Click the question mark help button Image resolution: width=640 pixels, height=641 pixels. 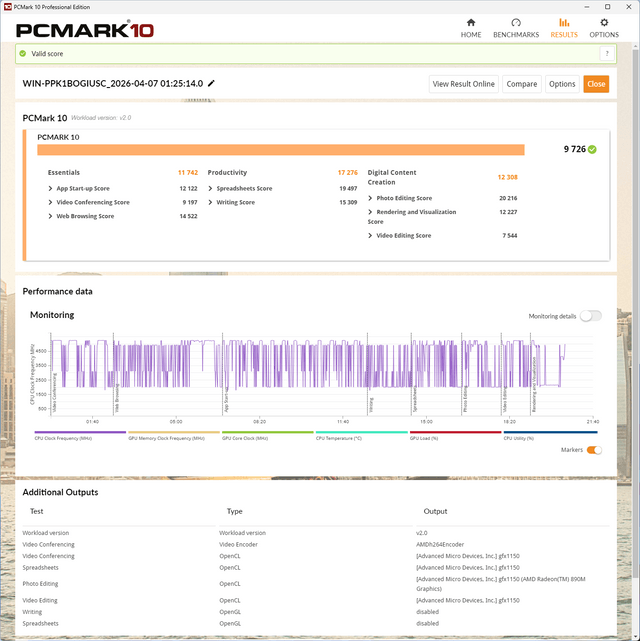click(607, 54)
